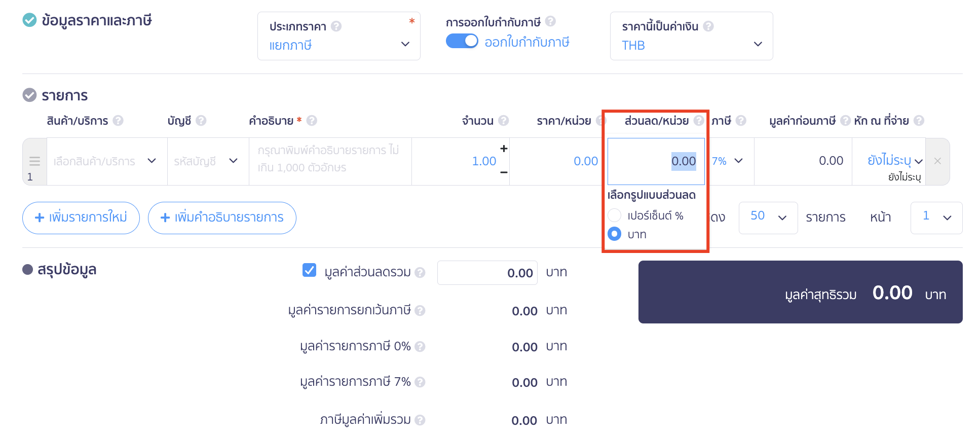Click drag handle icon on row 1
Image resolution: width=980 pixels, height=437 pixels.
(34, 161)
